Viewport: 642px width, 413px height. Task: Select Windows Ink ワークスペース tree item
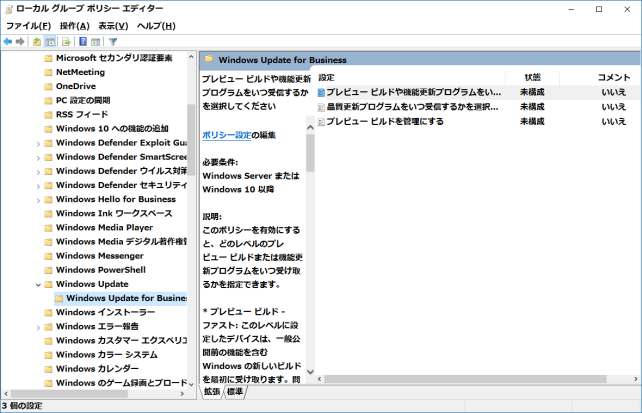[114, 213]
